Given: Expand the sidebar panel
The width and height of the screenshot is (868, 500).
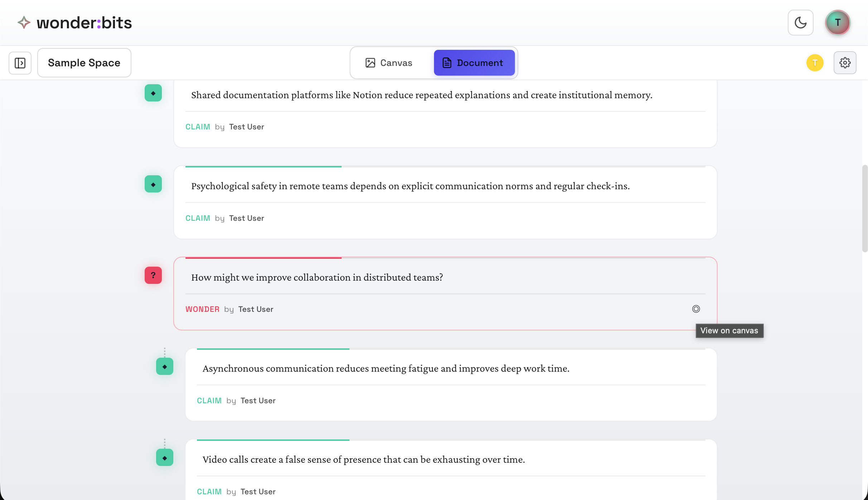Looking at the screenshot, I should tap(20, 63).
